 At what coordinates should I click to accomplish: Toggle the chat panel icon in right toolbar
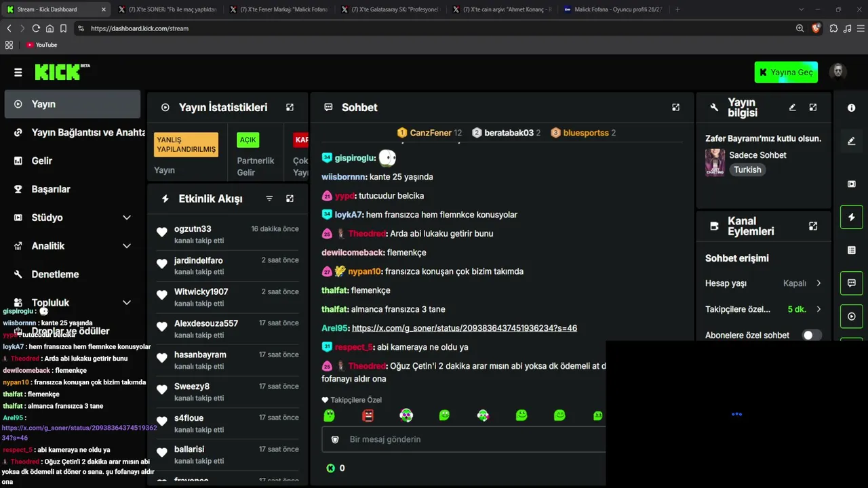coord(852,283)
